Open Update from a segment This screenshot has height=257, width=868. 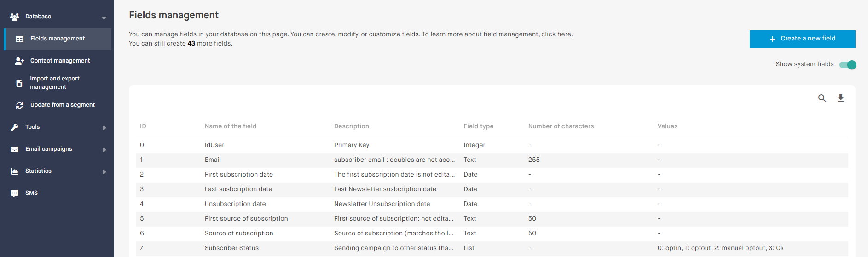(62, 105)
